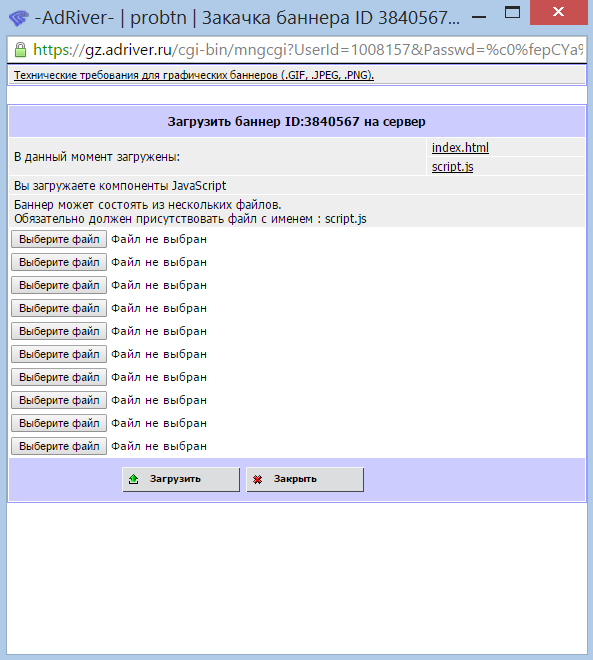Screen dimensions: 593x660
Task: Click the window title 'Закачка баннера ID 3840567'
Action: tap(331, 18)
